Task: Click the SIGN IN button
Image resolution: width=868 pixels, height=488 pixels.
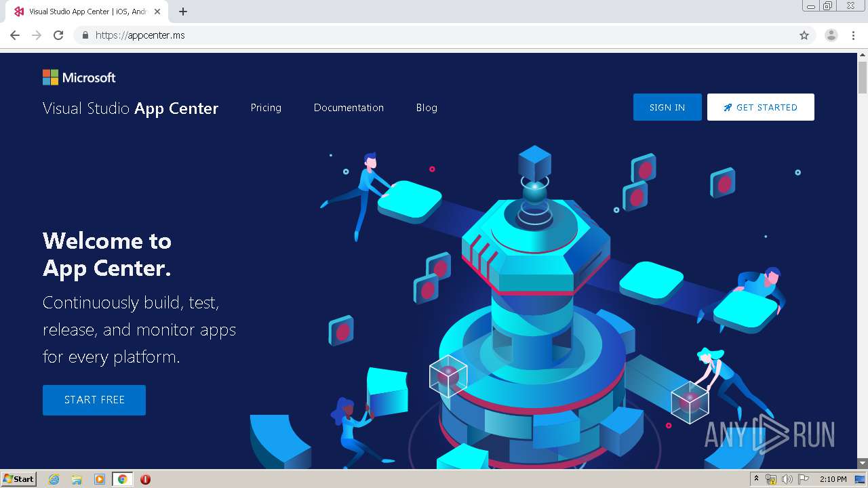Action: click(667, 107)
